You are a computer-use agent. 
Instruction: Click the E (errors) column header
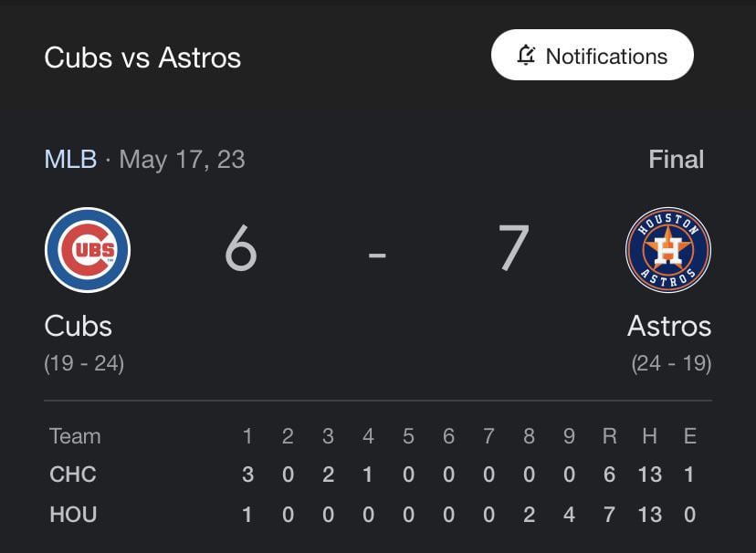click(x=689, y=436)
